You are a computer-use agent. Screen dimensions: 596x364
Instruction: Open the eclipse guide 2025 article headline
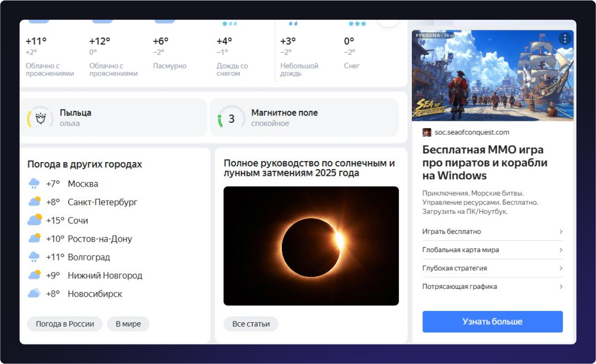point(309,168)
